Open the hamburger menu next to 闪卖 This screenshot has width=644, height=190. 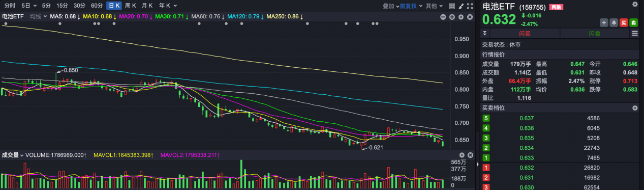pyautogui.click(x=634, y=34)
